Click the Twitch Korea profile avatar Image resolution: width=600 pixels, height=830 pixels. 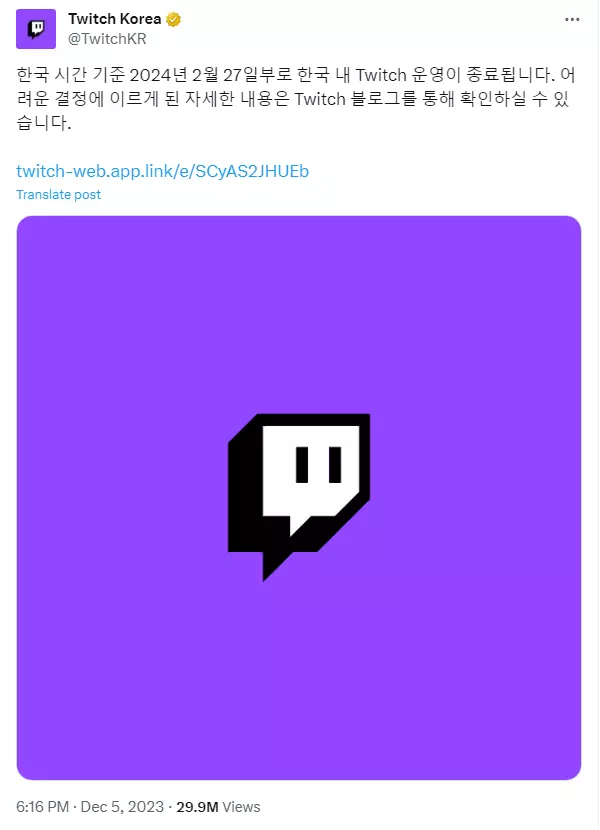click(x=36, y=29)
